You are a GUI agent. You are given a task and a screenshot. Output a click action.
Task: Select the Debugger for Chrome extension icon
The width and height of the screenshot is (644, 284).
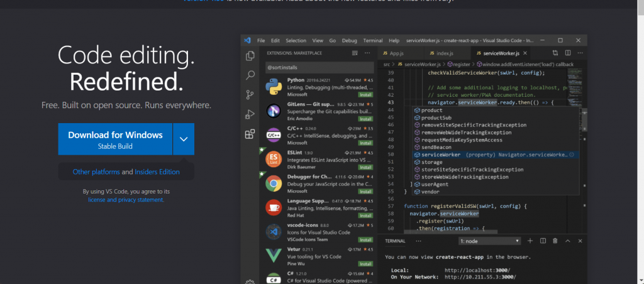click(x=273, y=183)
